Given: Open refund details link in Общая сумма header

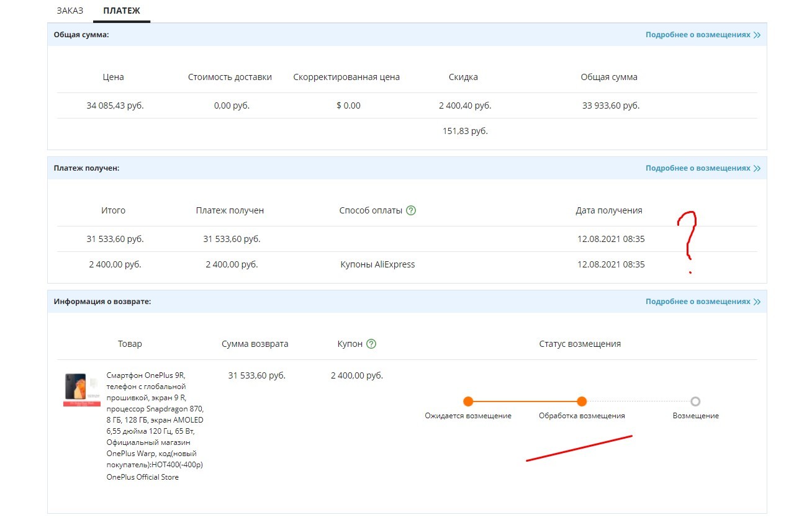Looking at the screenshot, I should click(703, 35).
